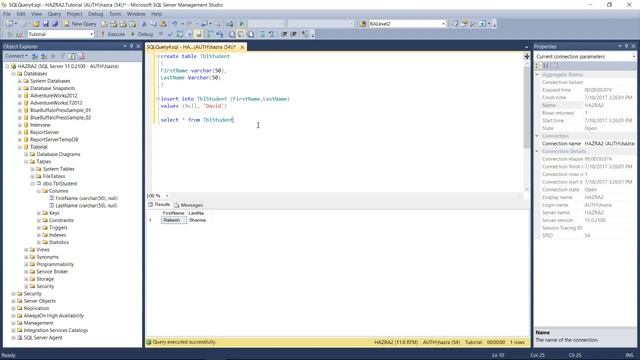Image resolution: width=640 pixels, height=360 pixels.
Task: Select the FirstName column in Object Explorer
Action: [x=87, y=198]
